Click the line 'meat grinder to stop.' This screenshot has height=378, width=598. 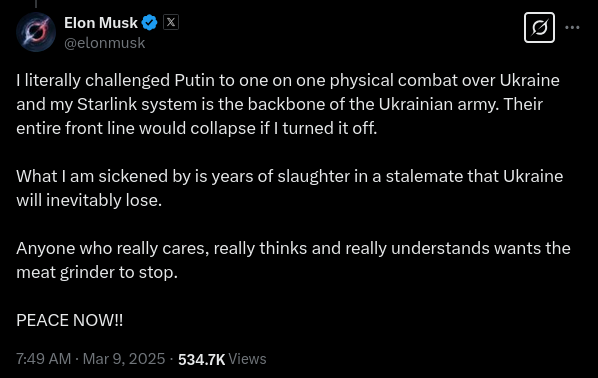[x=97, y=272]
